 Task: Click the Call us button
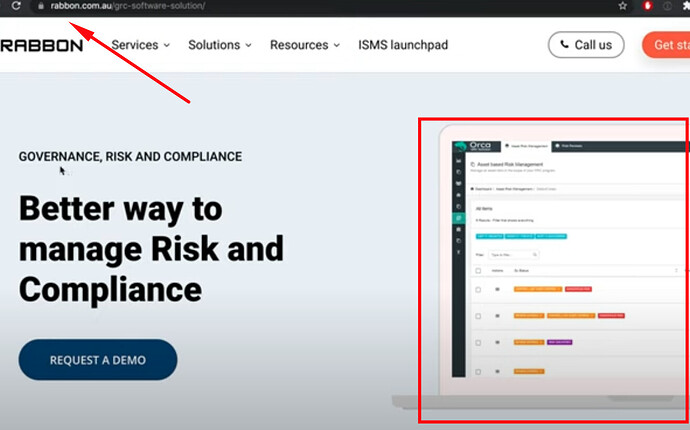(x=586, y=45)
